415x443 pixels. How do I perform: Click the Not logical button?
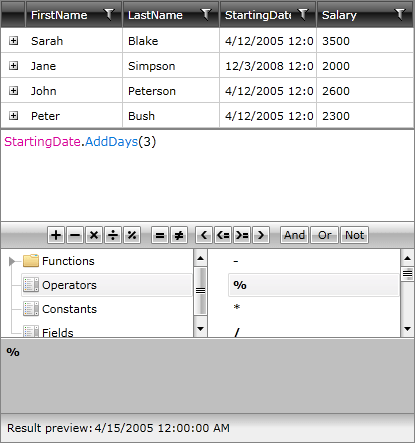click(x=354, y=235)
